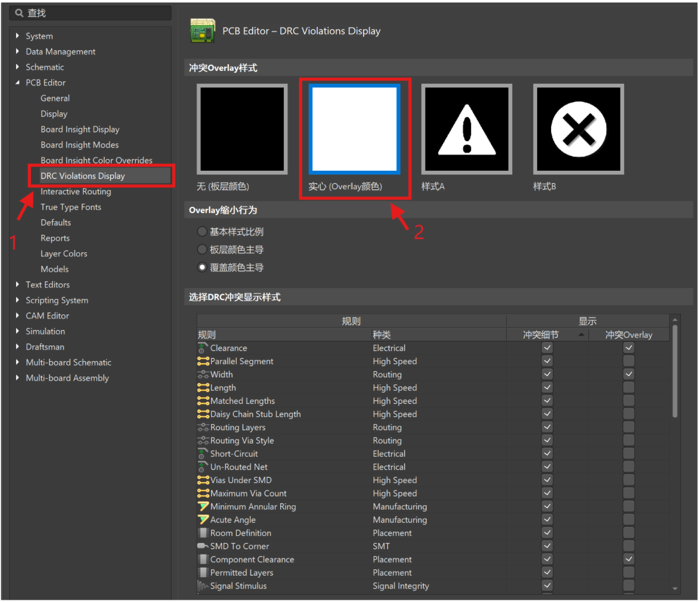This screenshot has height=602, width=700.
Task: Click the Permitted Layers rule icon
Action: point(203,573)
